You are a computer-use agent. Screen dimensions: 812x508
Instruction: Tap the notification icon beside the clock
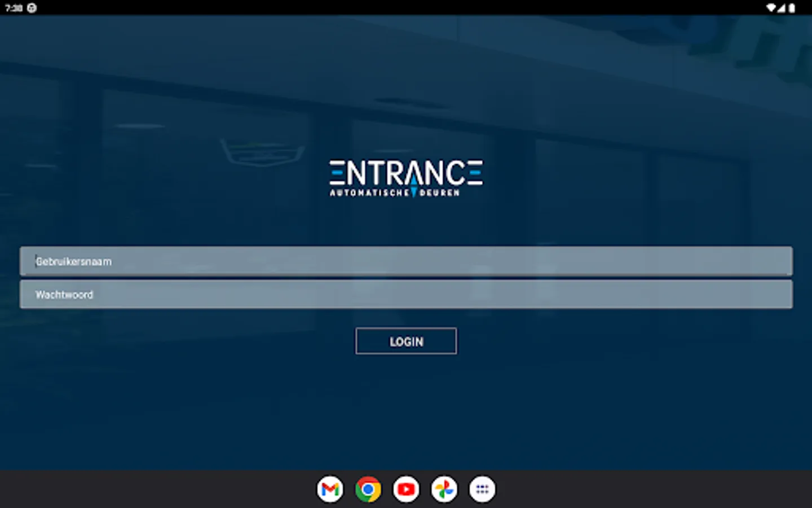32,8
